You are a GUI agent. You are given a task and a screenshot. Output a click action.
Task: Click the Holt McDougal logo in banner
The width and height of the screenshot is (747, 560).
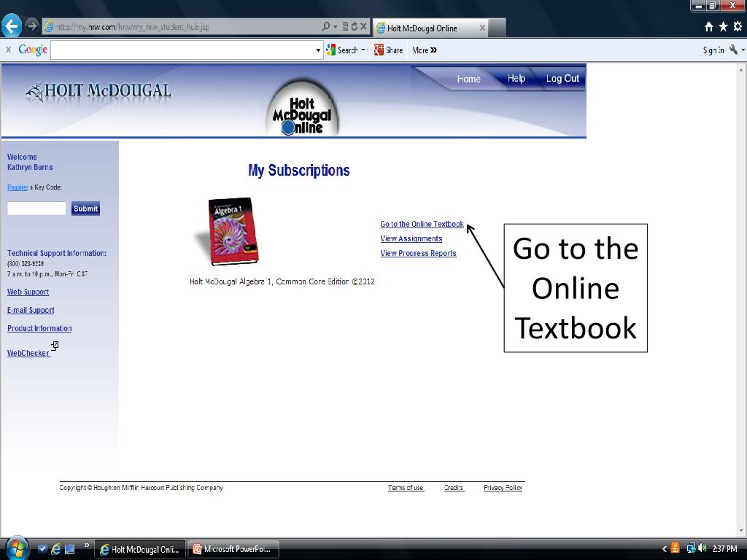tap(98, 91)
